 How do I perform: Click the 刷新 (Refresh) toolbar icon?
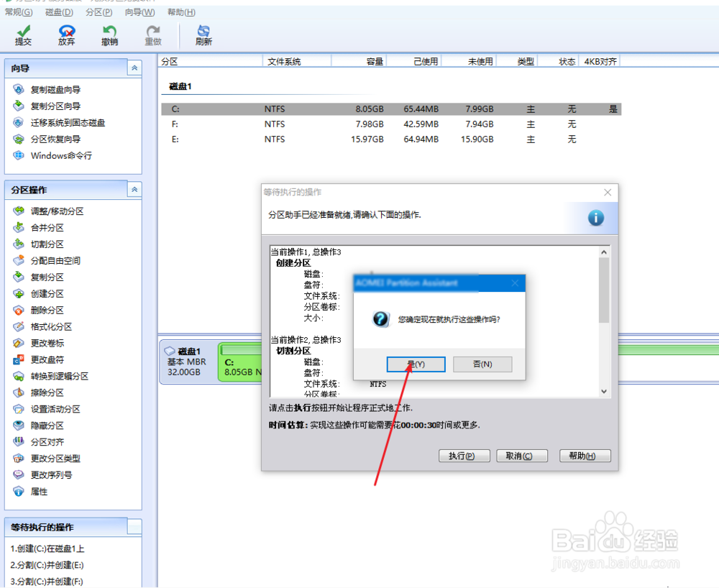(x=203, y=35)
